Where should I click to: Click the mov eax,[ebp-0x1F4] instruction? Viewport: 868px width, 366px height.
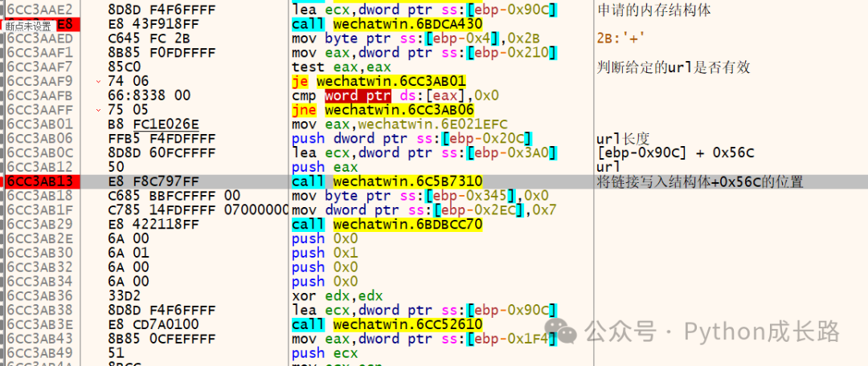[x=424, y=339]
